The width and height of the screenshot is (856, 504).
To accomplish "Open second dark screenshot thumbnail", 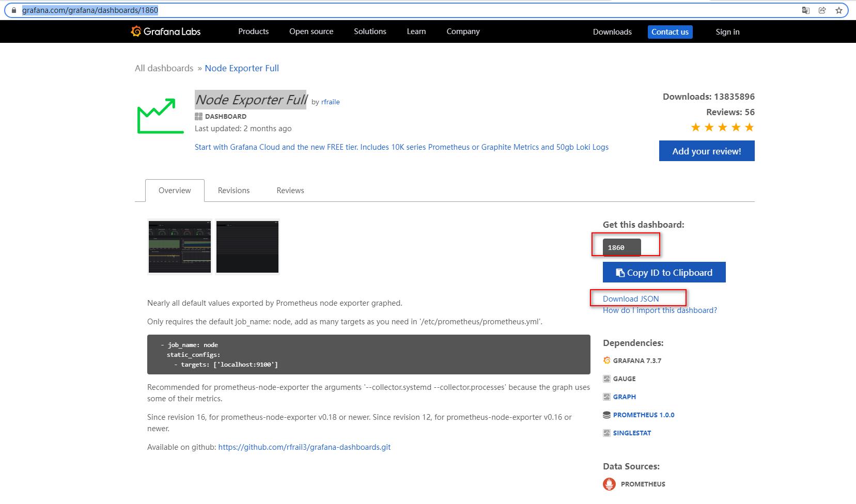I will click(247, 247).
